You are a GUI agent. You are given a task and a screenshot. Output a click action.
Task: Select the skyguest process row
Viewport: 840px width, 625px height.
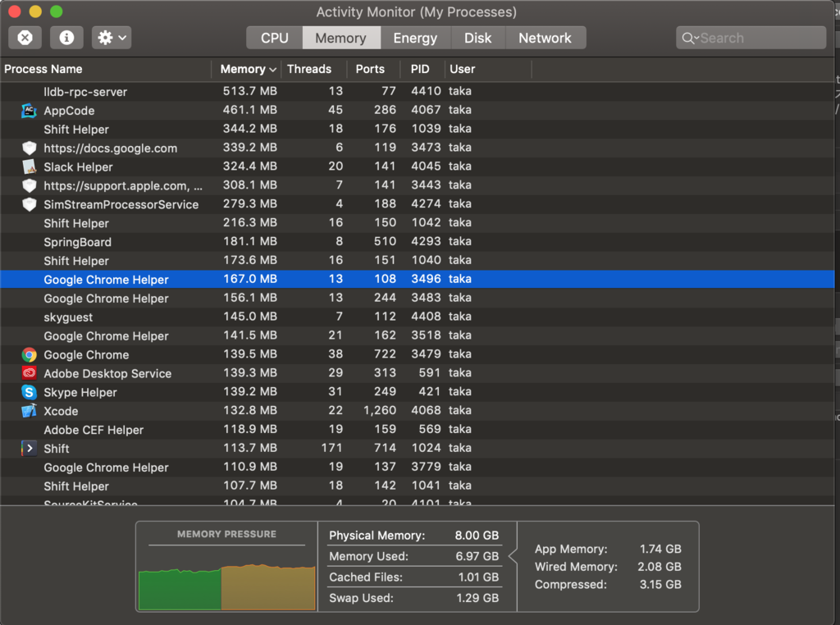418,317
